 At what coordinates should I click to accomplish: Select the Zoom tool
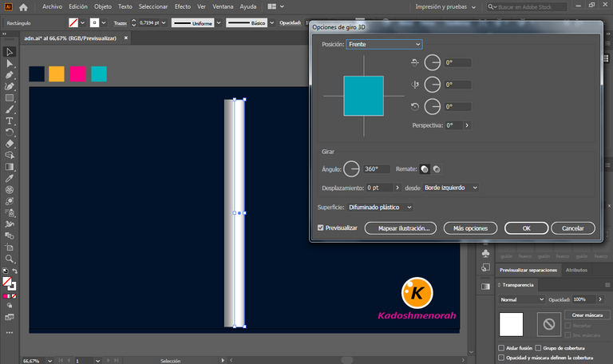click(x=10, y=259)
